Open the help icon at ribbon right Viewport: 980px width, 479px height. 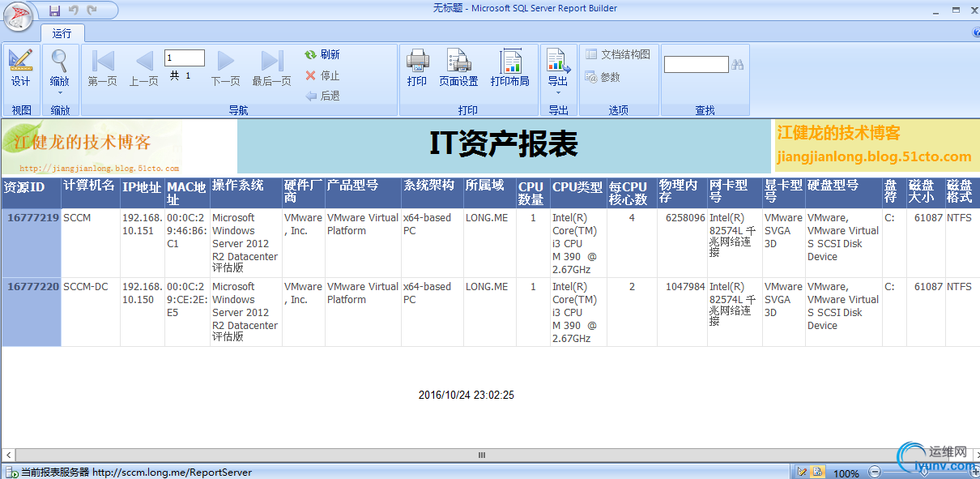click(x=976, y=32)
